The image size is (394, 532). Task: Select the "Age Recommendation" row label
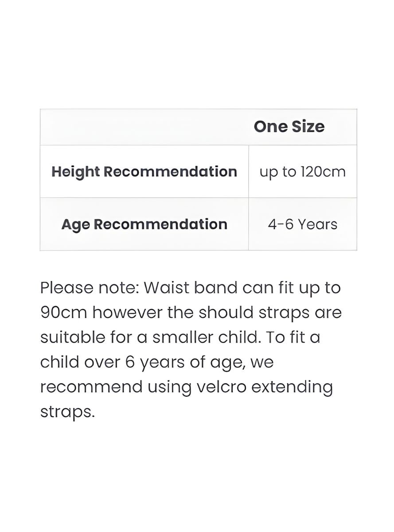click(144, 224)
